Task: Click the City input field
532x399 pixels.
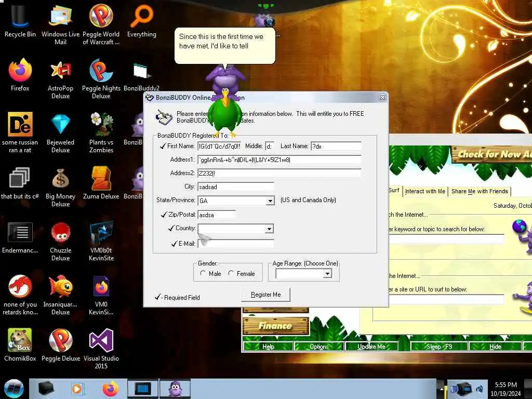Action: (x=236, y=187)
